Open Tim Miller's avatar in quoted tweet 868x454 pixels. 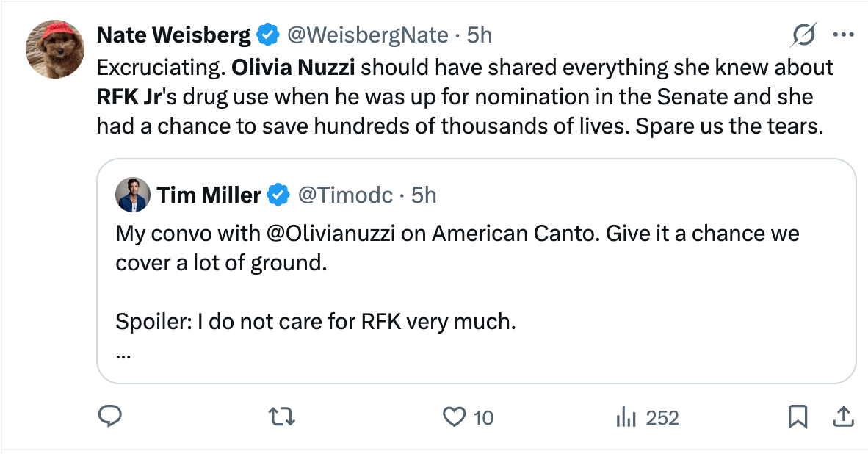pyautogui.click(x=133, y=195)
